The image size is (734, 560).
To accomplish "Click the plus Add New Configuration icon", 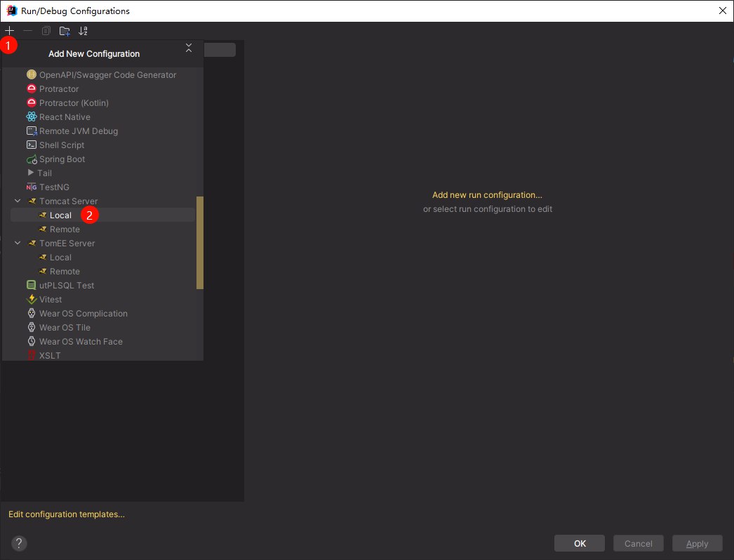I will pyautogui.click(x=9, y=31).
